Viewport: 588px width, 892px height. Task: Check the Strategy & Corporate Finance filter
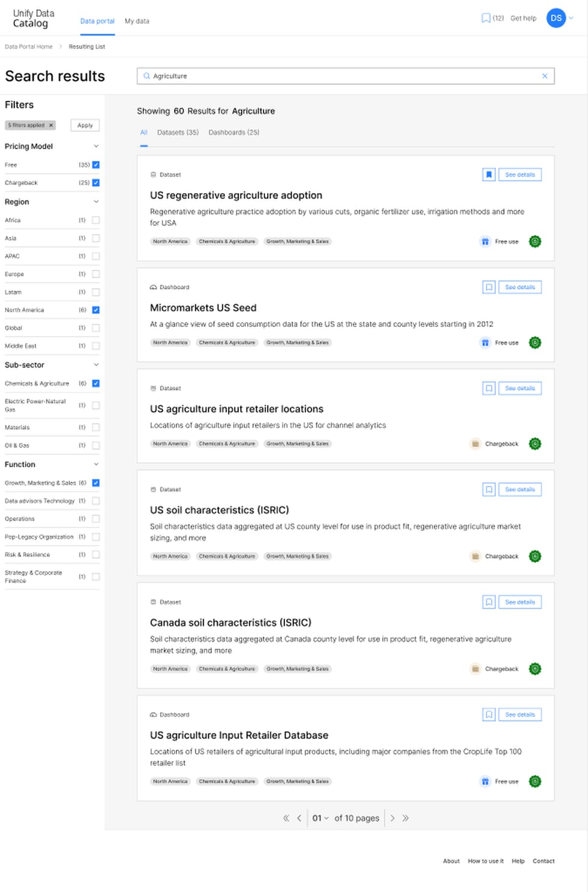coord(96,576)
